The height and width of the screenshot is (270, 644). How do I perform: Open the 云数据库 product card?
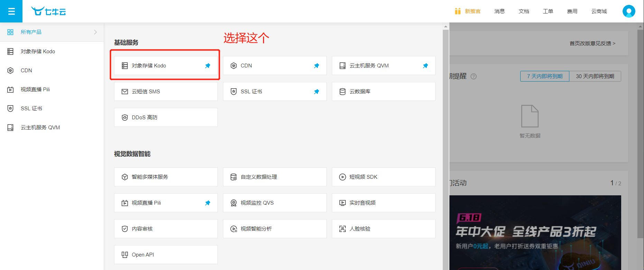click(384, 92)
